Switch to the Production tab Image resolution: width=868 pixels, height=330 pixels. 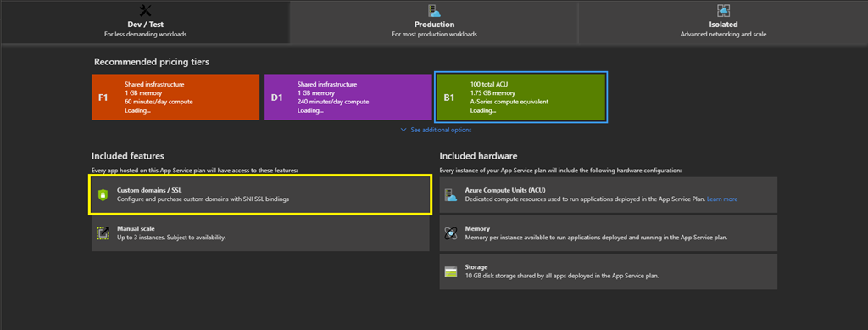pos(434,22)
